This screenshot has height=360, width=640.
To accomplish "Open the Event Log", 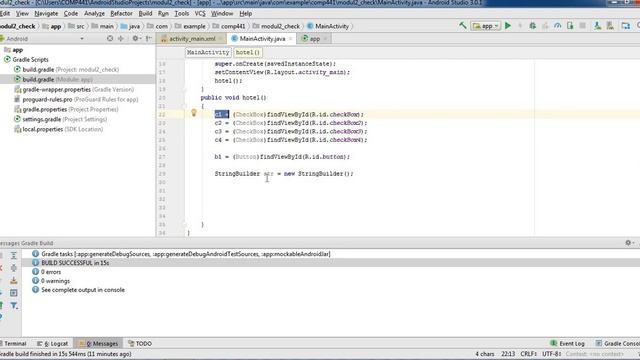I will pos(567,344).
